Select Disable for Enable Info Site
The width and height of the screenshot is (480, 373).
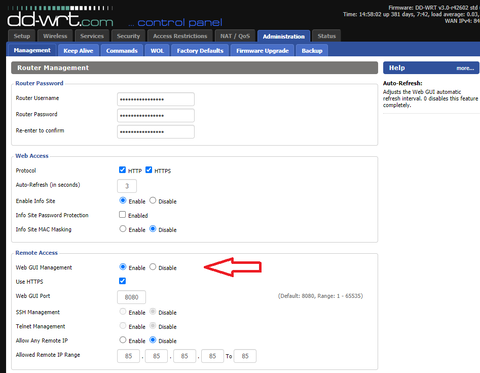pos(153,201)
